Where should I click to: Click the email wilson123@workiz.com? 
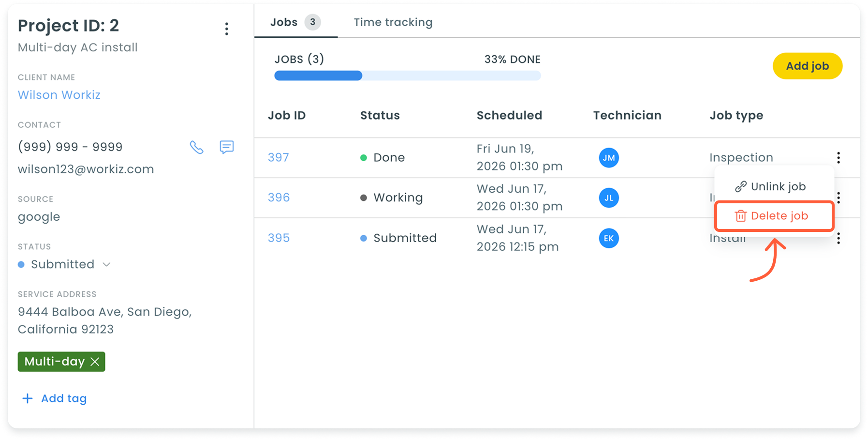tap(86, 169)
